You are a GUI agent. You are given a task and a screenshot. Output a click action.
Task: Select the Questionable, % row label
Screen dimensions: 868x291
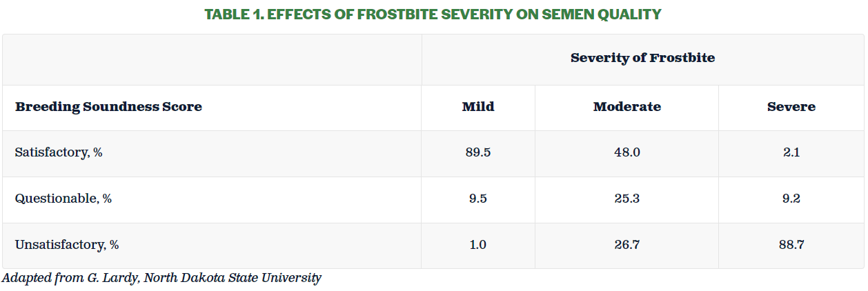pos(63,199)
